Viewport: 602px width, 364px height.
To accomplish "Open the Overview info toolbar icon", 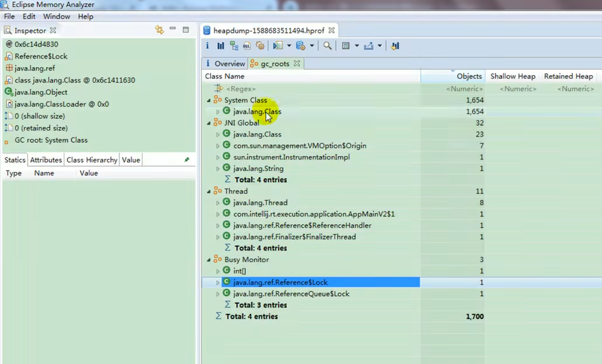I will click(x=207, y=46).
